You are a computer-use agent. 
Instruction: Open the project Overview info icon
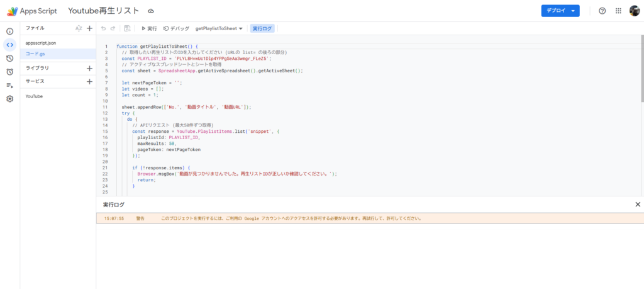pyautogui.click(x=9, y=31)
